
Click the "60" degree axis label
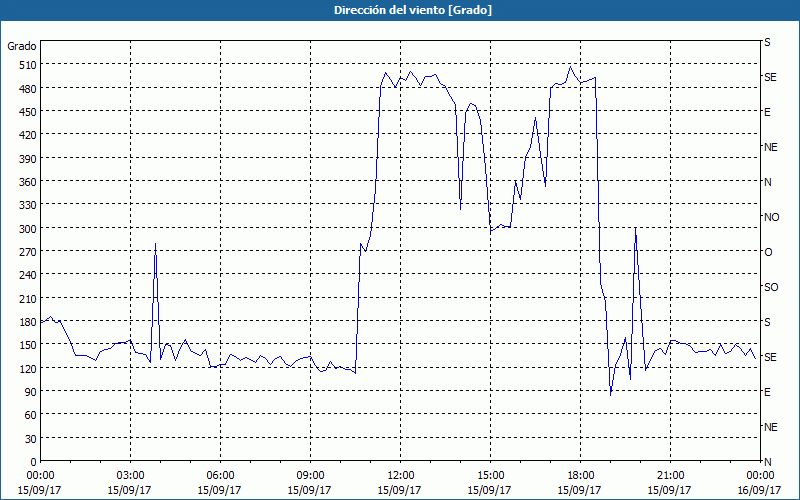[x=30, y=415]
